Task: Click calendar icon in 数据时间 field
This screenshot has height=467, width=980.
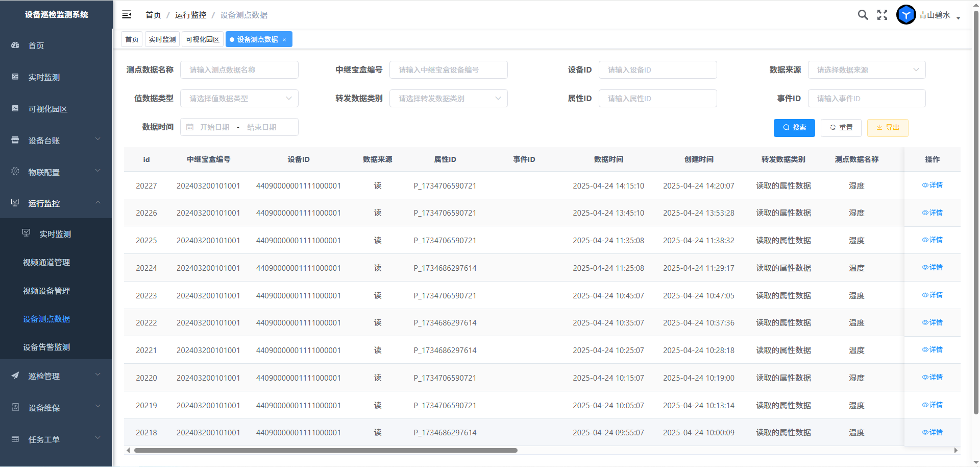Action: pyautogui.click(x=190, y=127)
